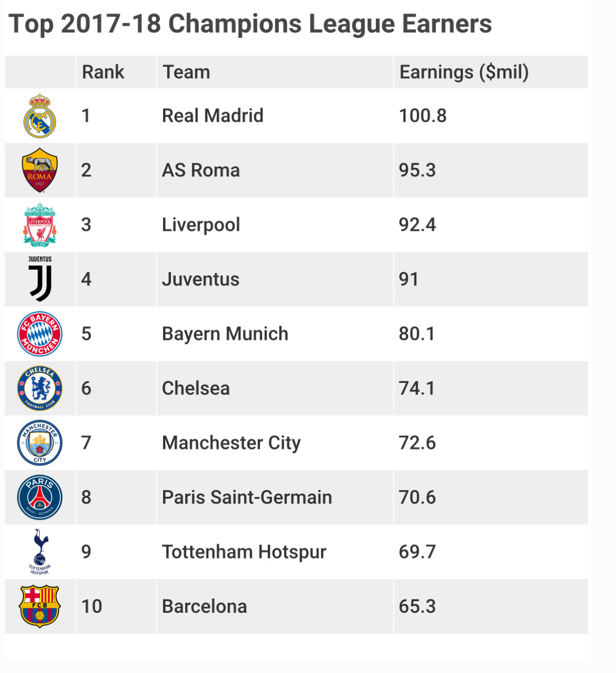Viewport: 616px width, 673px height.
Task: Click the Paris Saint-Germain logo
Action: tap(40, 498)
